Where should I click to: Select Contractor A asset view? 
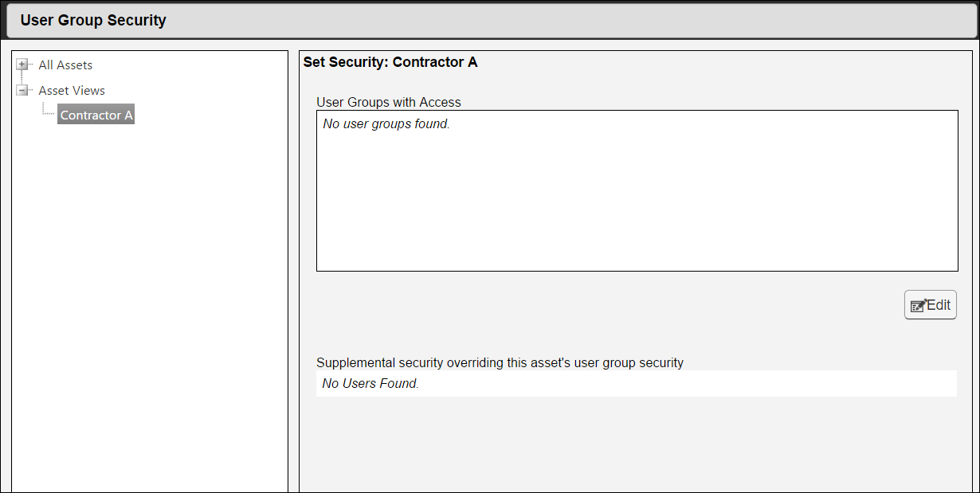pos(96,115)
